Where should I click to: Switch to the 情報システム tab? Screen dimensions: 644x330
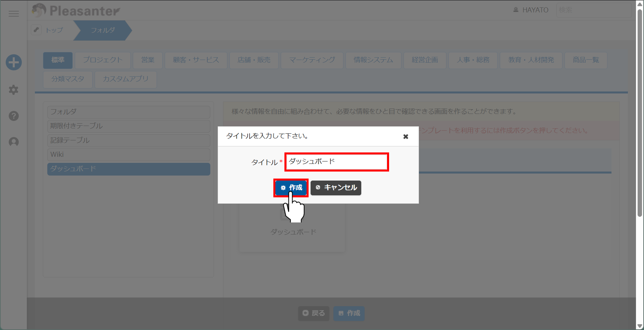tap(373, 60)
